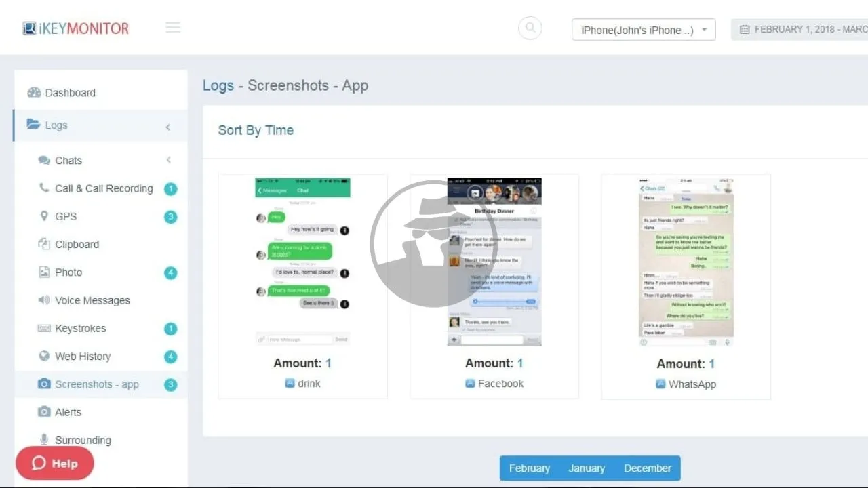Expand the Chats submenu chevron
The image size is (868, 488).
[169, 160]
